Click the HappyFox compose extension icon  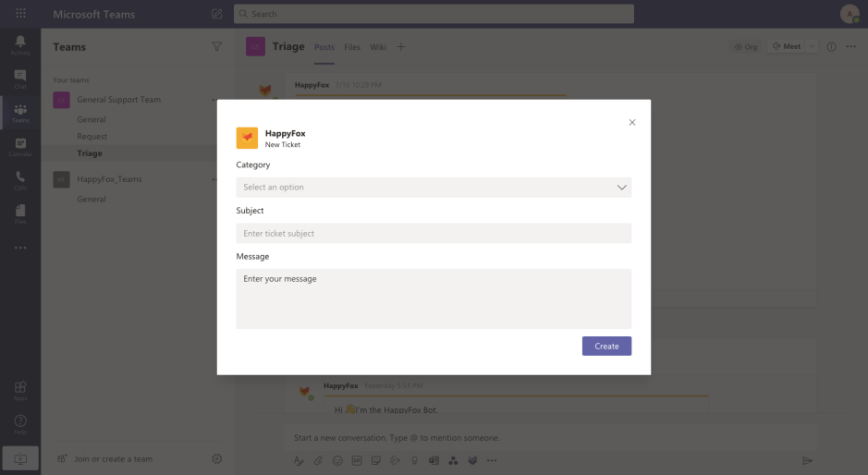pos(472,460)
